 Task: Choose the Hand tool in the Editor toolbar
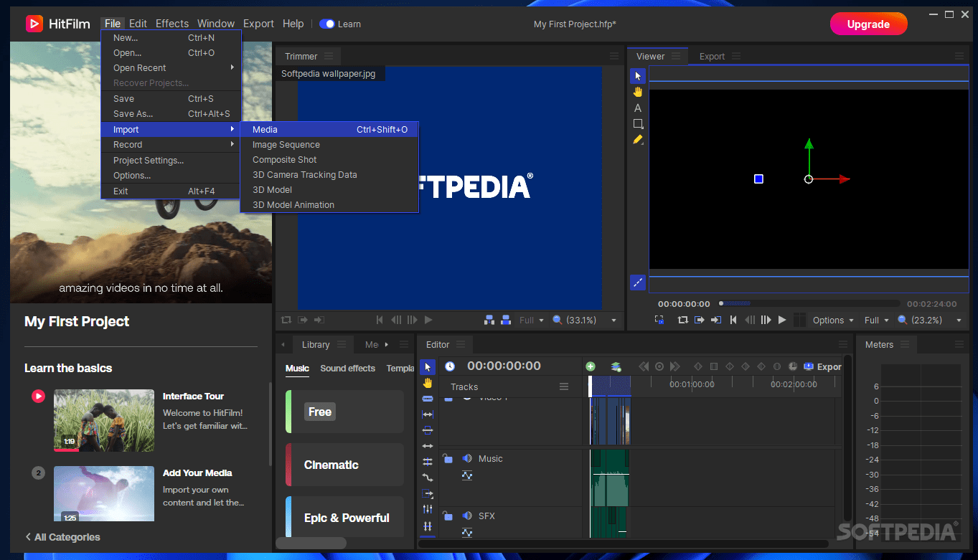pyautogui.click(x=428, y=383)
